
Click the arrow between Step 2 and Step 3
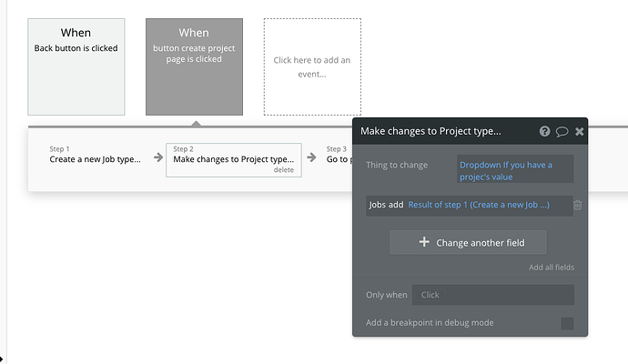(313, 158)
